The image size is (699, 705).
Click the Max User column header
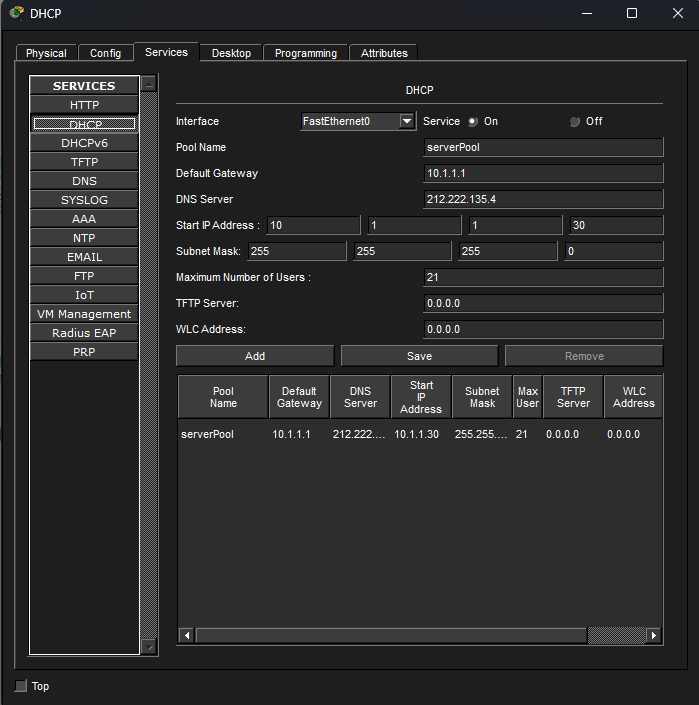coord(528,397)
